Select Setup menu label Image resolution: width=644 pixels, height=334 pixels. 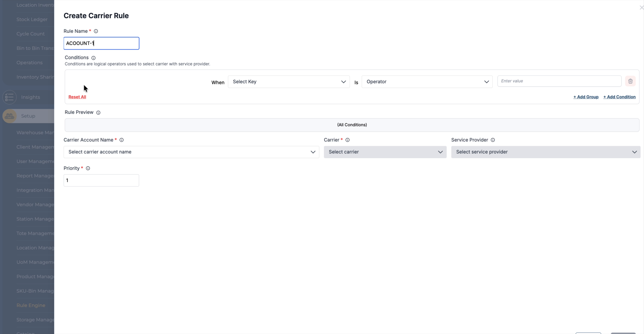[28, 116]
